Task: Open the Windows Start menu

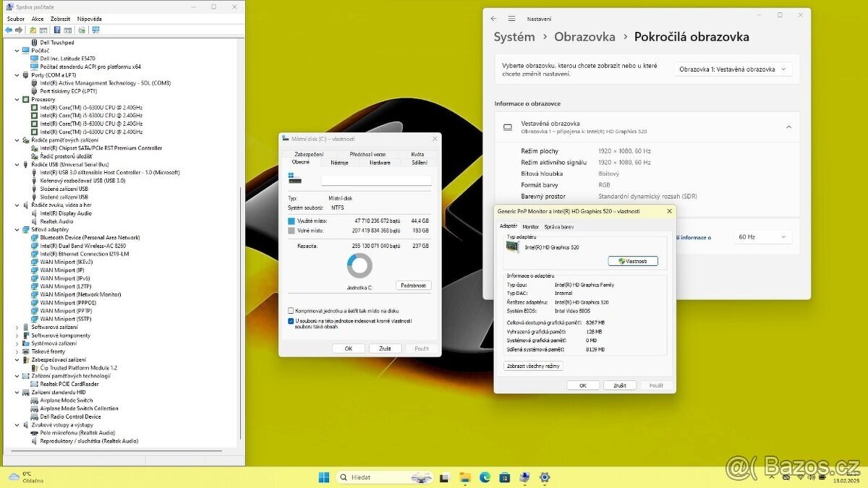Action: click(324, 477)
